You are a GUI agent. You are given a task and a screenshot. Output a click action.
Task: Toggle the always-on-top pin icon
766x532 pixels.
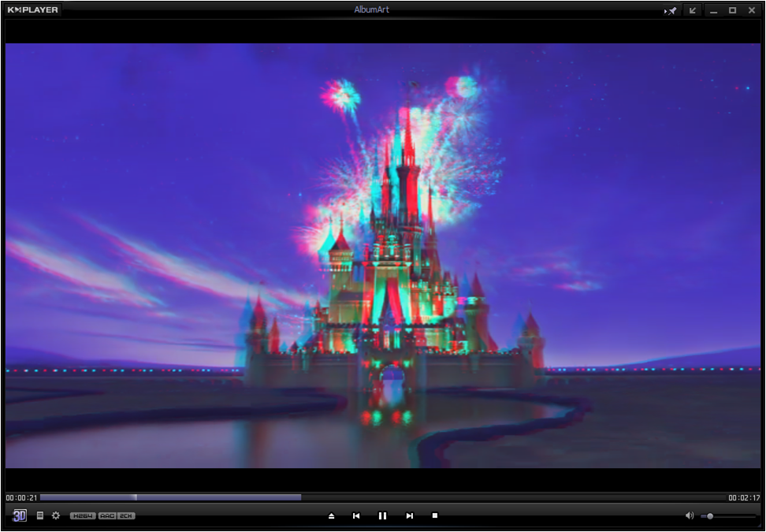pyautogui.click(x=671, y=10)
